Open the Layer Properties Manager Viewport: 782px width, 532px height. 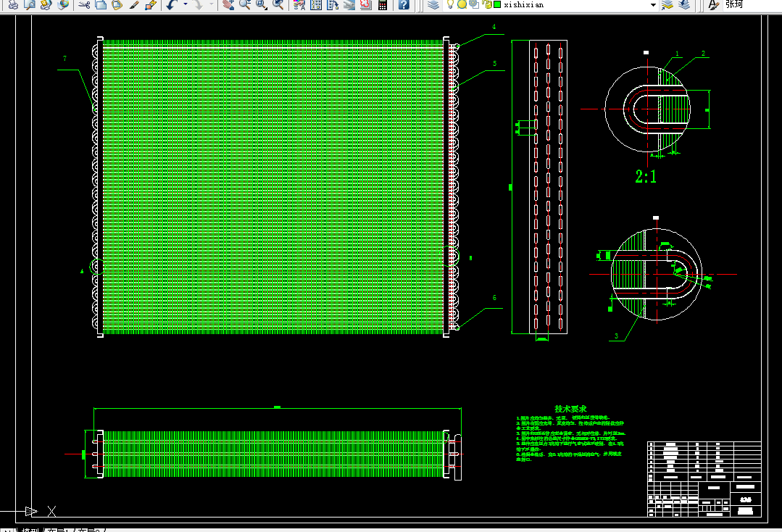[x=434, y=4]
